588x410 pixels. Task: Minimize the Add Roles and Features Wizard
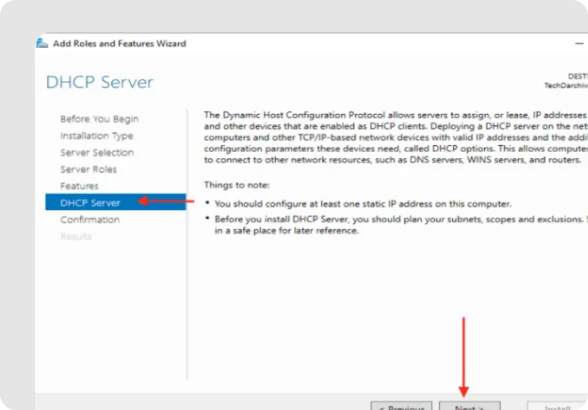click(x=579, y=44)
